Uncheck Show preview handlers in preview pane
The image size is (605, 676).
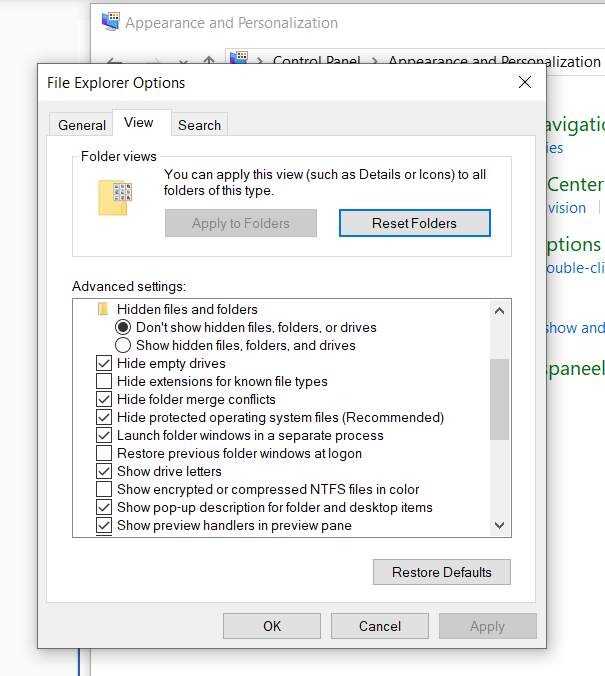[x=104, y=526]
